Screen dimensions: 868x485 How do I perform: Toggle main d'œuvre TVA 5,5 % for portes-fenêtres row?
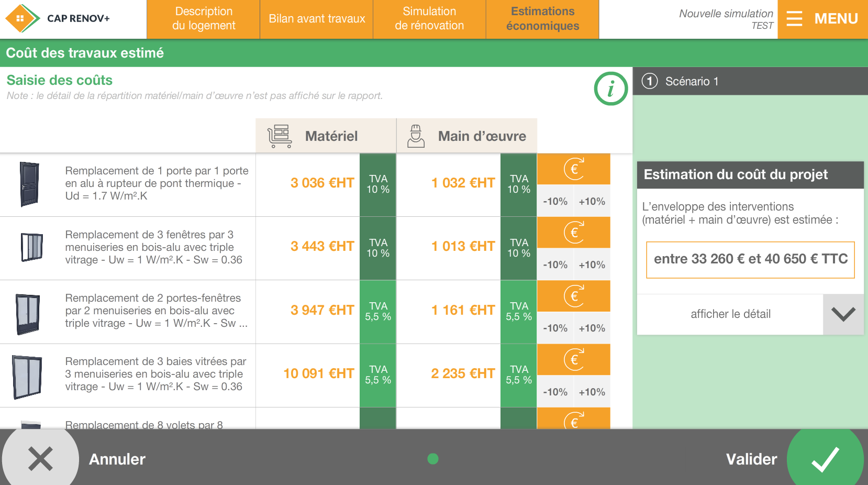[x=519, y=312]
